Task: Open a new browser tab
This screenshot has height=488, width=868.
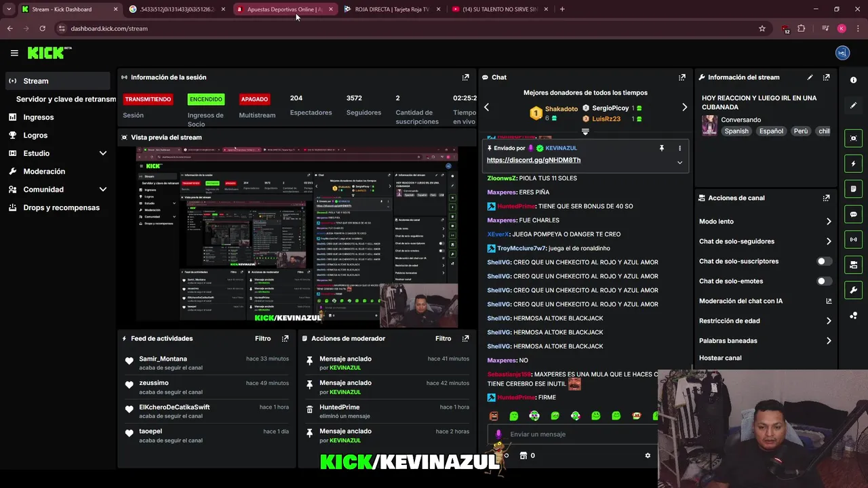Action: pos(562,9)
